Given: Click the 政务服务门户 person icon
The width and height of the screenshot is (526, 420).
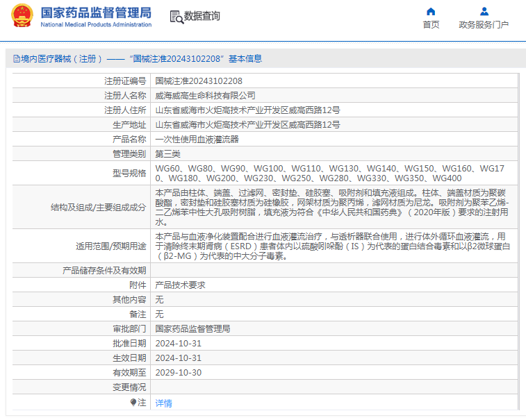Looking at the screenshot, I should [484, 12].
